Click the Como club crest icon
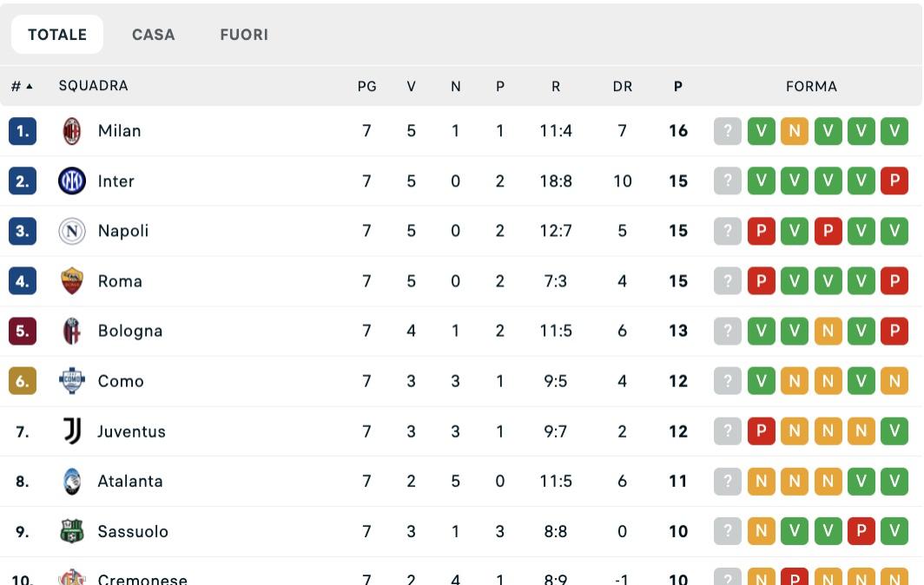The image size is (924, 585). pos(72,381)
